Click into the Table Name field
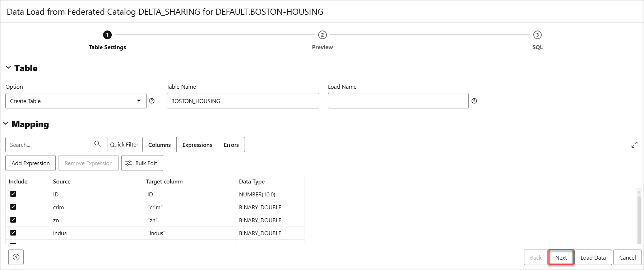644x270 pixels. pos(243,101)
